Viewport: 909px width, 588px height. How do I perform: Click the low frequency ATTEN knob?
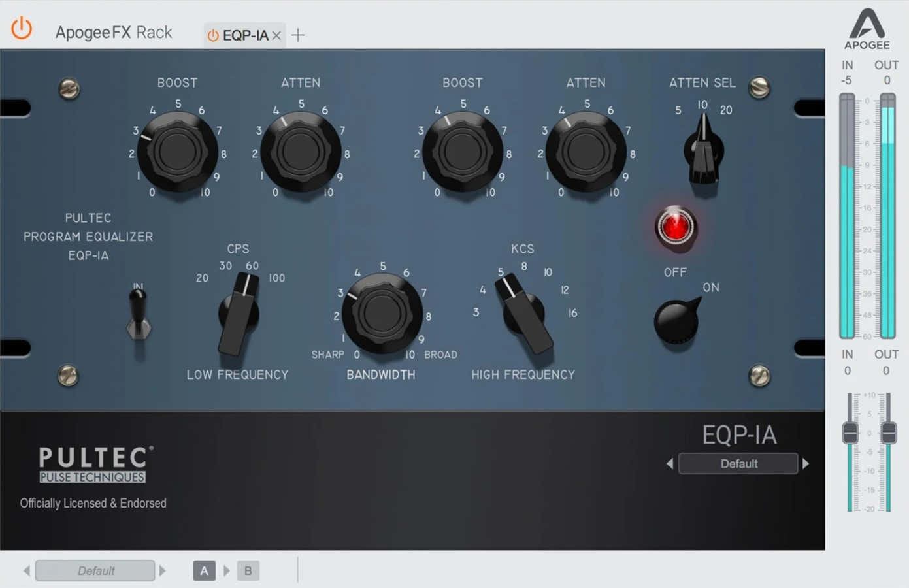point(301,152)
